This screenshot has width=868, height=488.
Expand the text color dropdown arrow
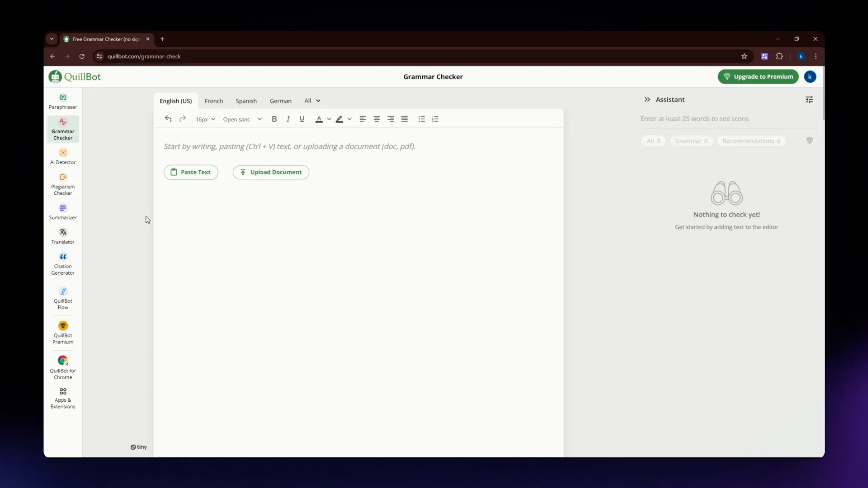[329, 119]
